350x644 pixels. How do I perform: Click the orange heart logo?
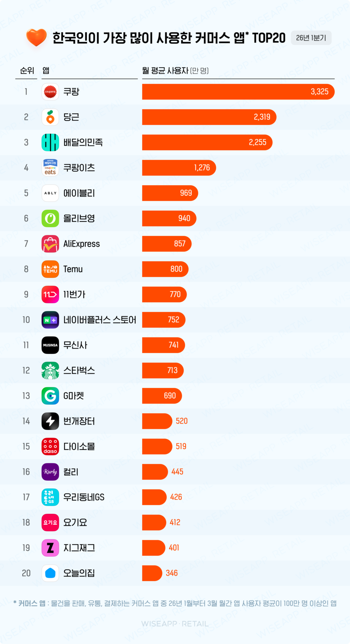[x=37, y=37]
